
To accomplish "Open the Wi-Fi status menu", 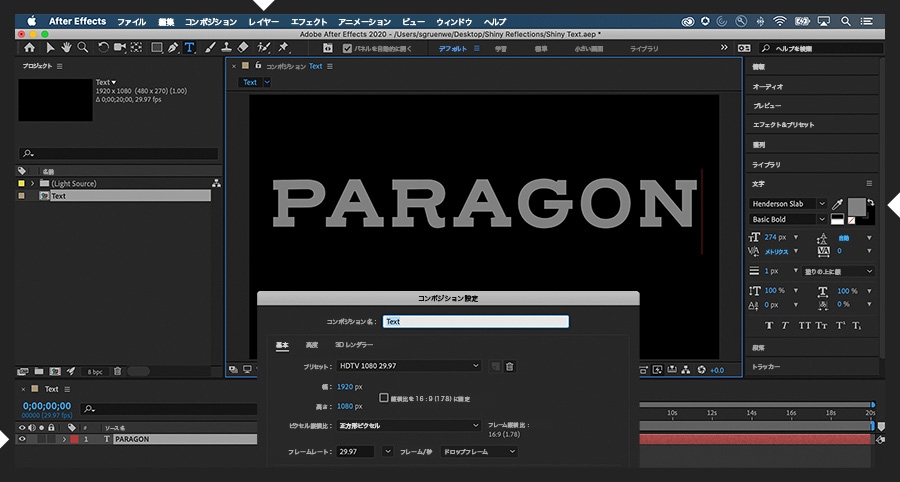I will coord(779,21).
